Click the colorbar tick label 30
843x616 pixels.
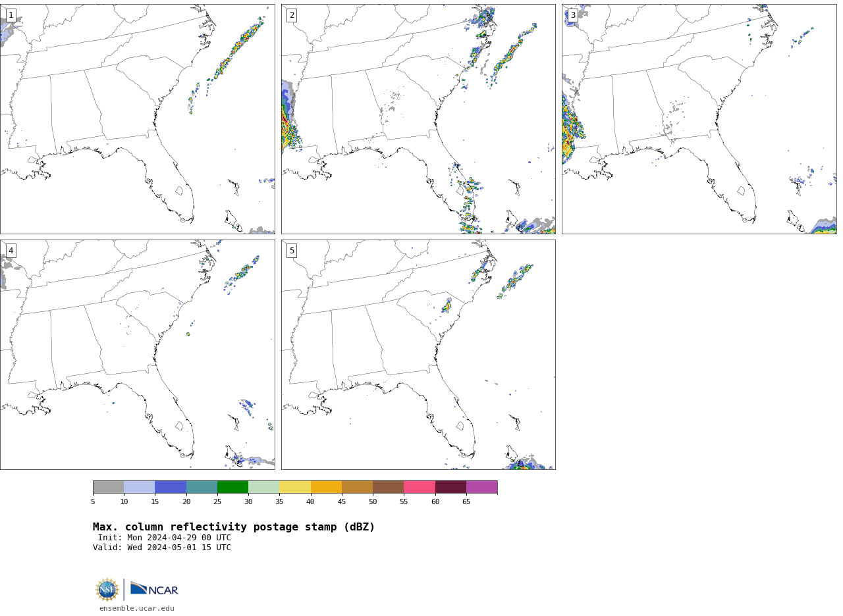(x=248, y=502)
